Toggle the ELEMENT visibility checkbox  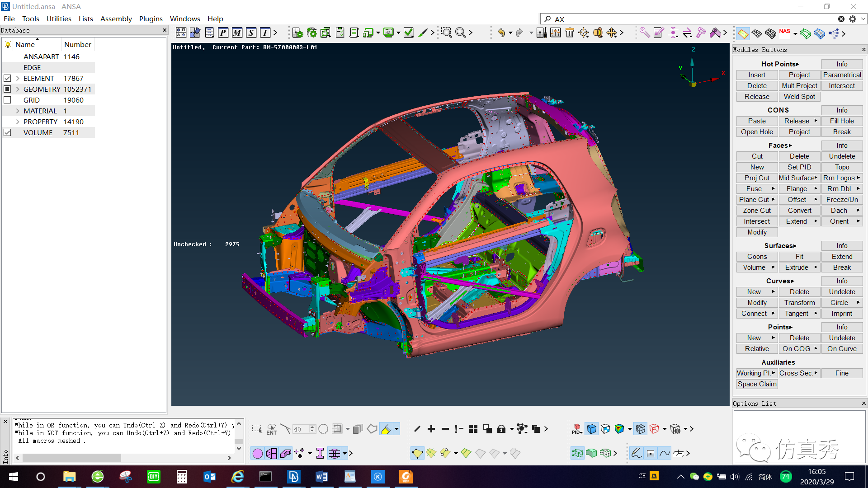7,78
